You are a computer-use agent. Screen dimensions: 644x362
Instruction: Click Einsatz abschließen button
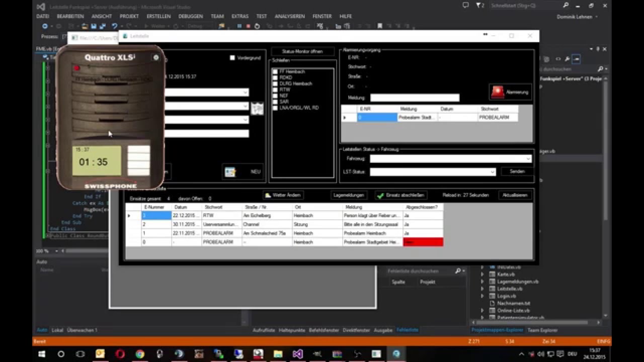pyautogui.click(x=401, y=195)
